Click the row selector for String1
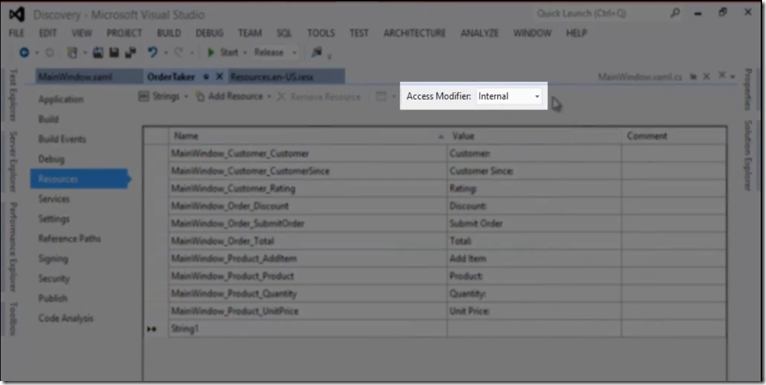The image size is (766, 385). (x=156, y=329)
